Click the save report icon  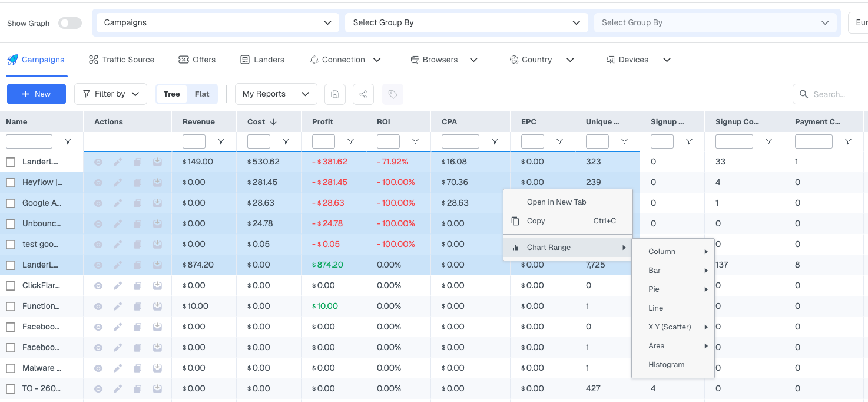tap(335, 94)
